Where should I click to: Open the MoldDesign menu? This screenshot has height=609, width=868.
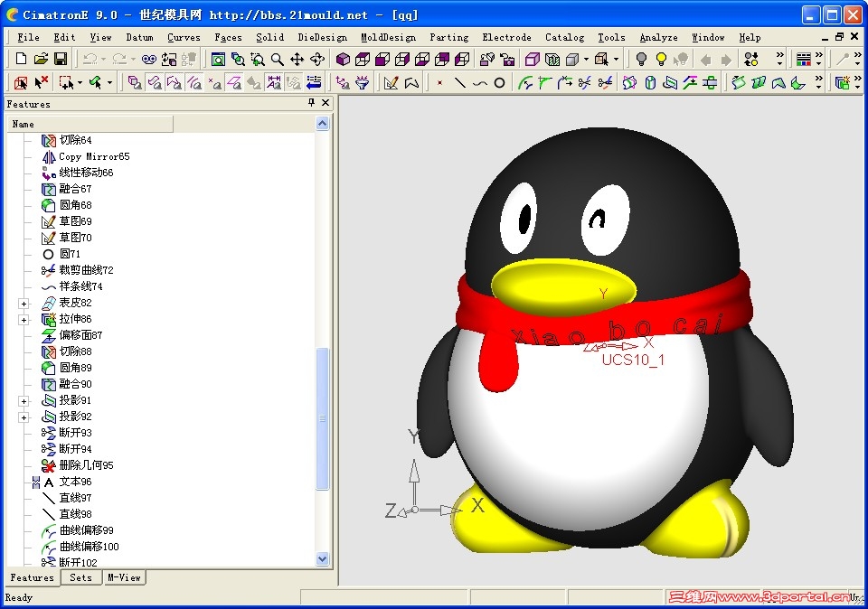388,38
